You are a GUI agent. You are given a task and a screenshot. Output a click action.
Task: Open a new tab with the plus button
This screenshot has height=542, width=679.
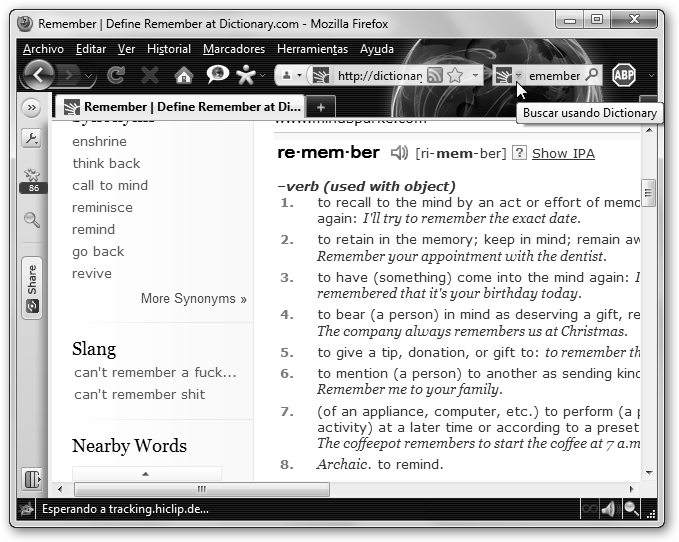[x=320, y=106]
